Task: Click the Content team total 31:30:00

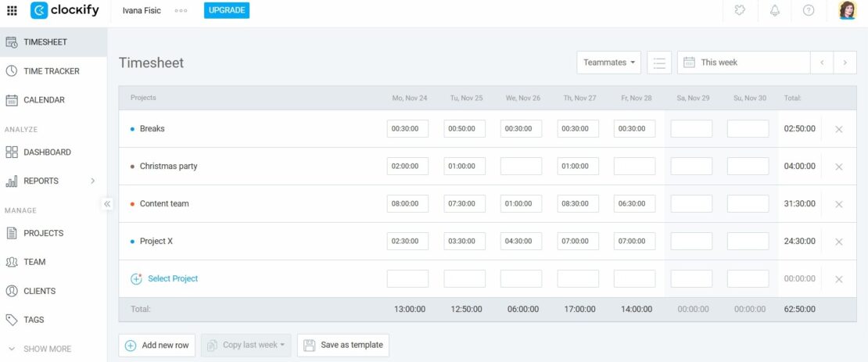Action: pos(799,204)
